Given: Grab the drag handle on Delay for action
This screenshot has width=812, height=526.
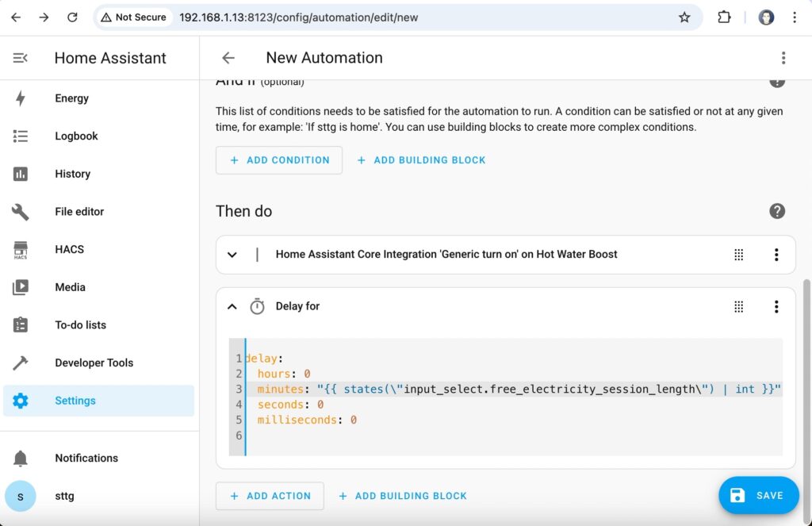Looking at the screenshot, I should tap(738, 307).
